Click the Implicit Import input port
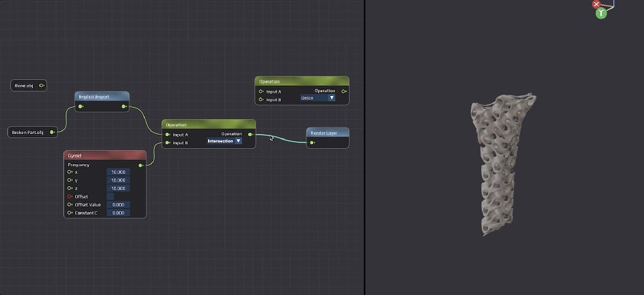644x295 pixels. tap(80, 106)
